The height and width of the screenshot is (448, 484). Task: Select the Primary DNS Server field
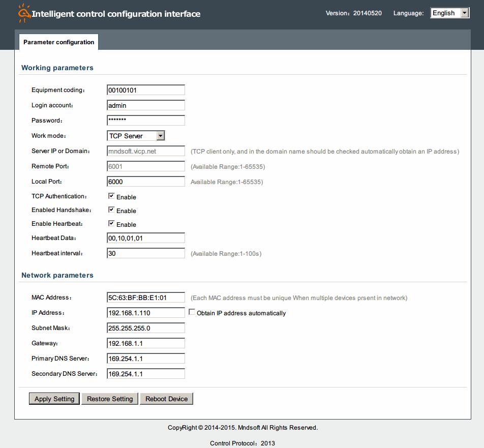click(146, 359)
